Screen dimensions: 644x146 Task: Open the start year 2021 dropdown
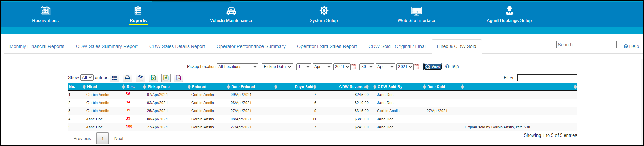click(x=342, y=67)
